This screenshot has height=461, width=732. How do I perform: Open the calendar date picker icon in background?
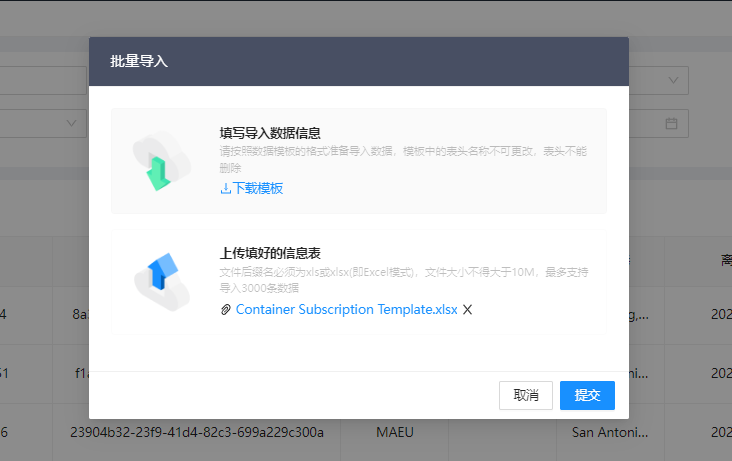pyautogui.click(x=671, y=123)
